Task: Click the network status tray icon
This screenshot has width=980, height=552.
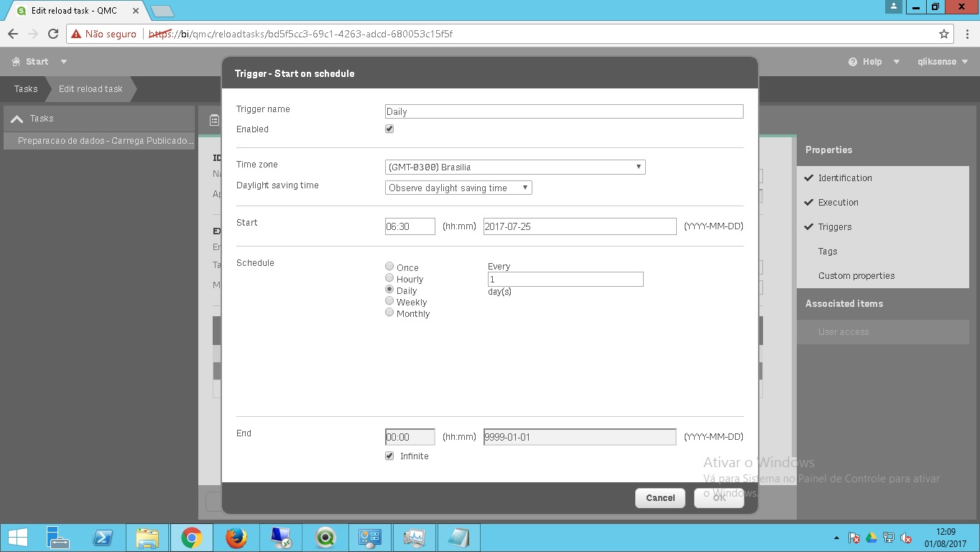Action: [889, 538]
